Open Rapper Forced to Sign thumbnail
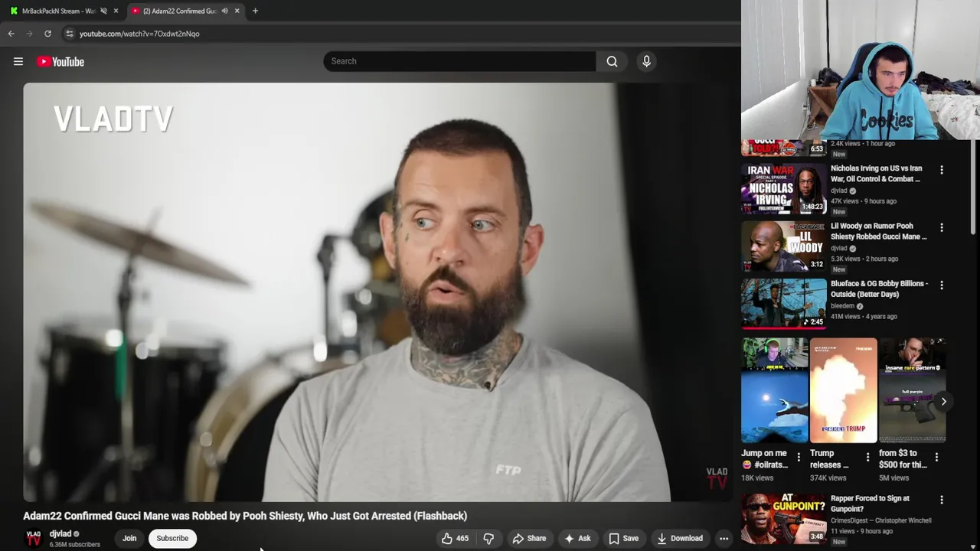980x551 pixels. tap(783, 519)
